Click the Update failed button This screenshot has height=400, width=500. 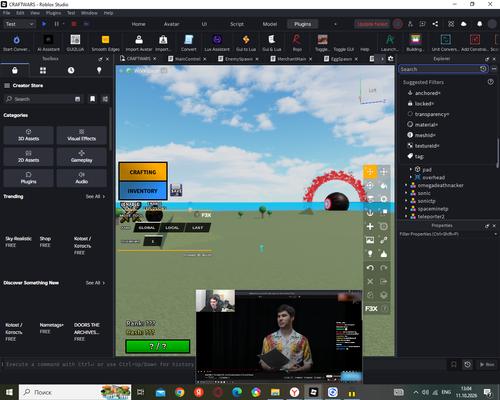coord(372,24)
